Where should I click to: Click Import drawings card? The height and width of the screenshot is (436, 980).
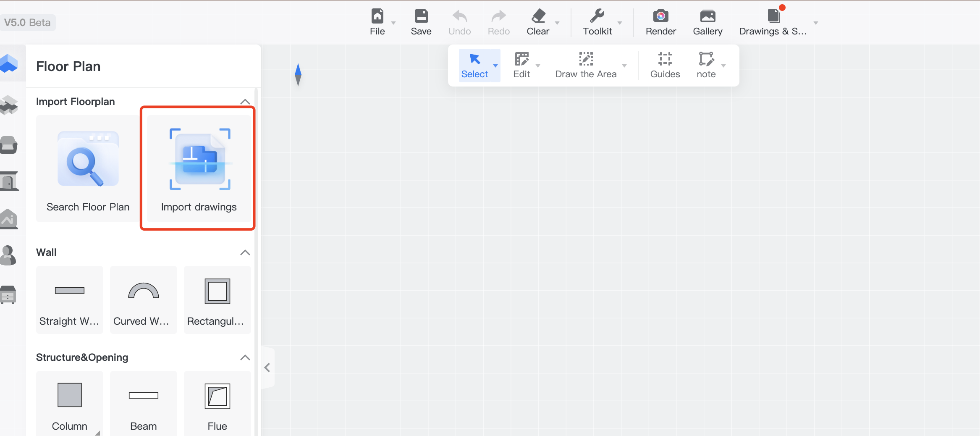click(199, 169)
